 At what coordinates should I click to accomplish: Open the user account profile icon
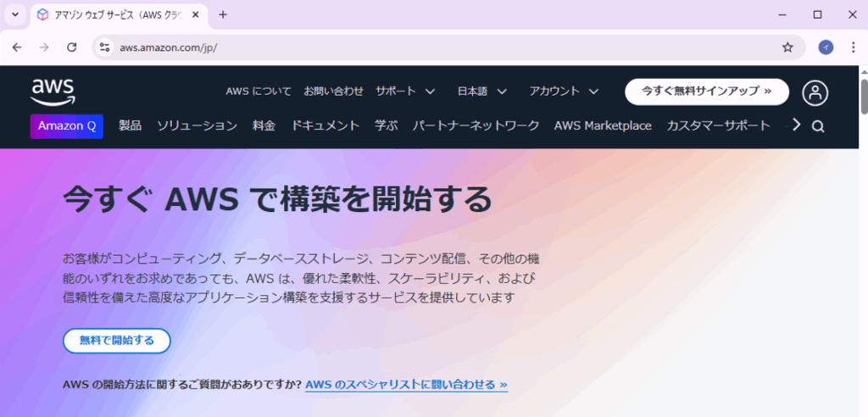pos(815,92)
